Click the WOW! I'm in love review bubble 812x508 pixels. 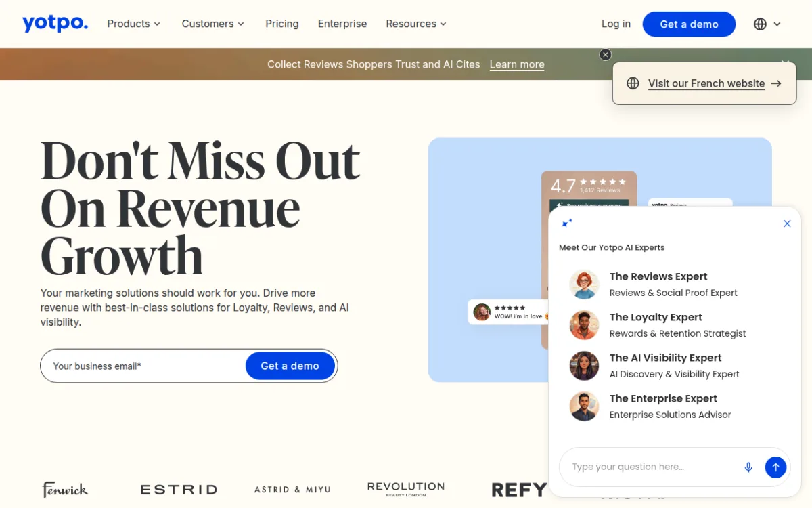(x=509, y=312)
